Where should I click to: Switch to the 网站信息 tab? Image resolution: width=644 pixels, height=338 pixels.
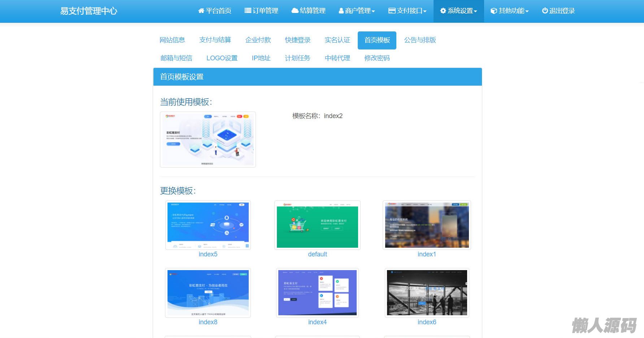click(x=172, y=40)
